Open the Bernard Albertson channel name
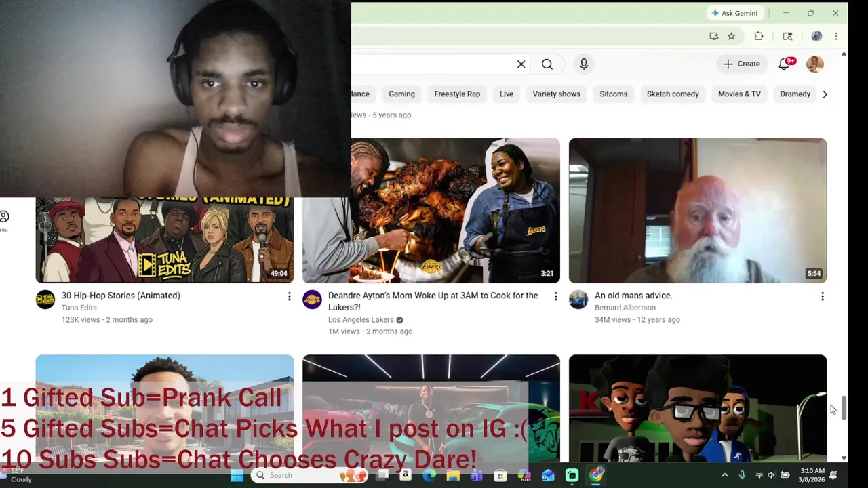The image size is (868, 488). click(625, 308)
